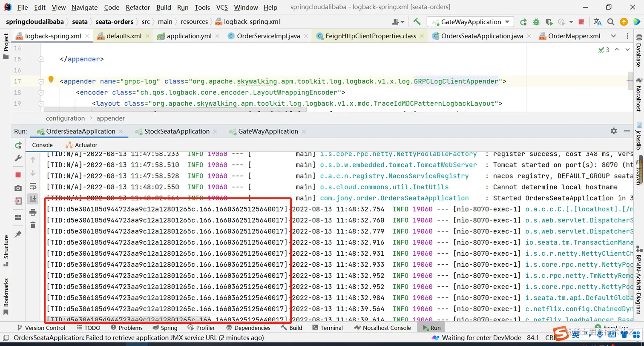
Task: Rerun GateWayApplication from main toolbar
Action: tap(523, 22)
